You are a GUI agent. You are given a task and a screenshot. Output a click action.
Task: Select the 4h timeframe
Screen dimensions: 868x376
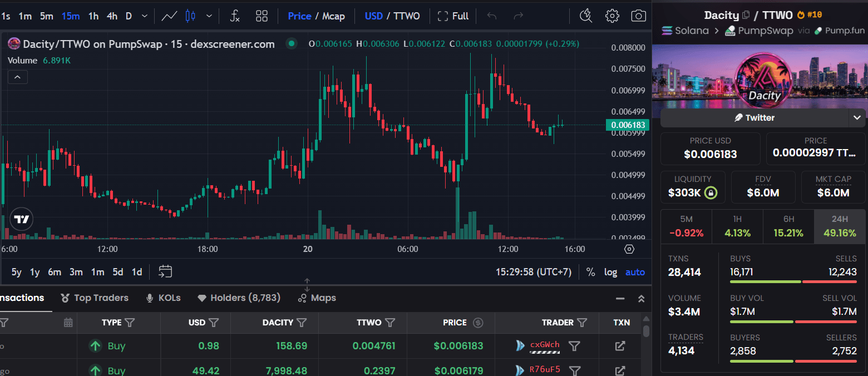(112, 16)
